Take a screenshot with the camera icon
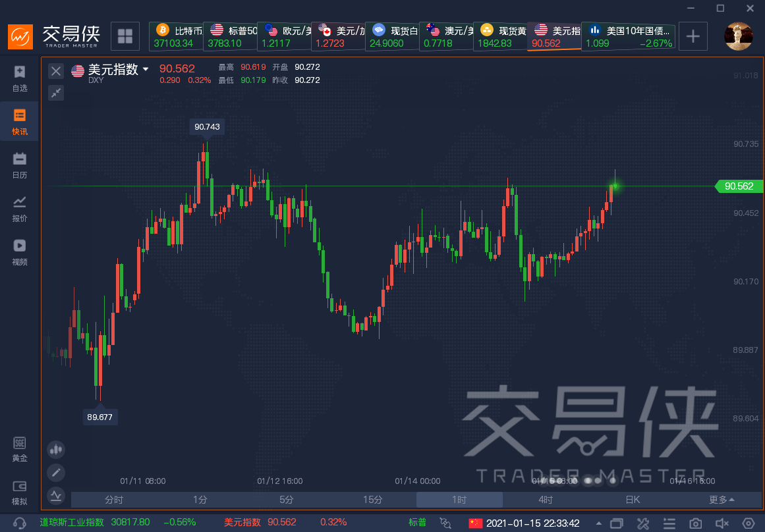Image resolution: width=765 pixels, height=532 pixels. coord(696,523)
